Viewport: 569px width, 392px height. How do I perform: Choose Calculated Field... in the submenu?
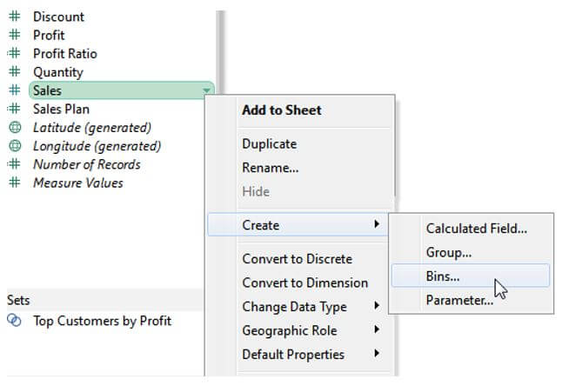pos(476,229)
